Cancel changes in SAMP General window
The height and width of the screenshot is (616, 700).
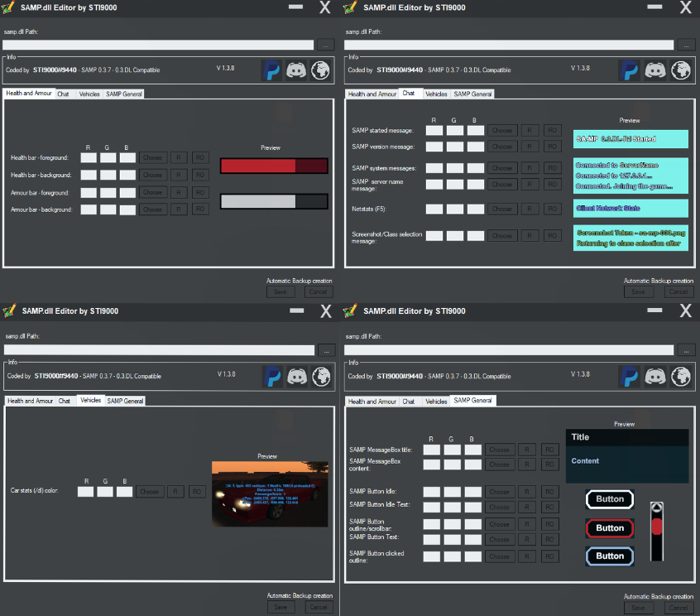click(x=678, y=608)
